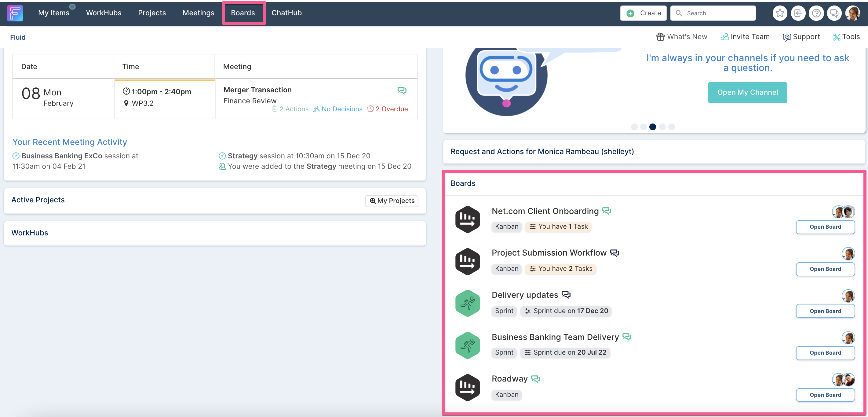
Task: Expand Request and Actions for Monica Rambeau
Action: click(x=654, y=151)
